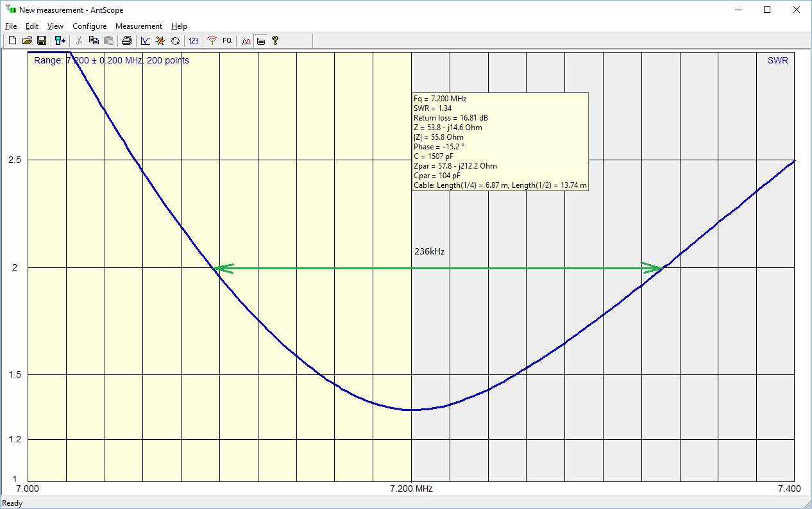Click the blue 123 numbers icon
This screenshot has width=812, height=509.
click(x=194, y=41)
